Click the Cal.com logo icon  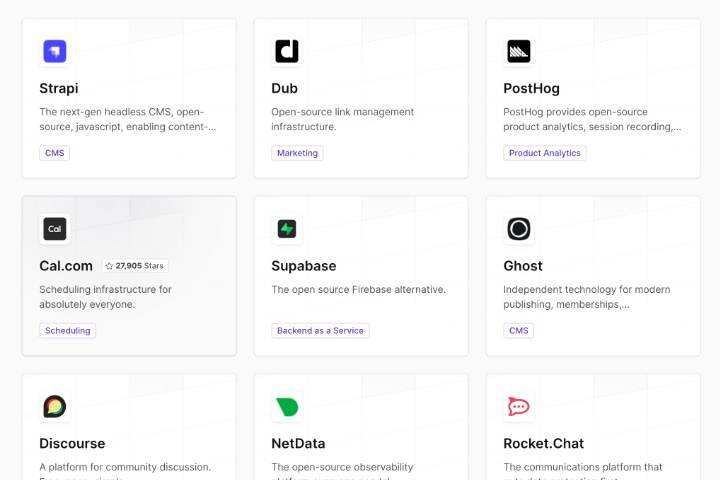54,229
